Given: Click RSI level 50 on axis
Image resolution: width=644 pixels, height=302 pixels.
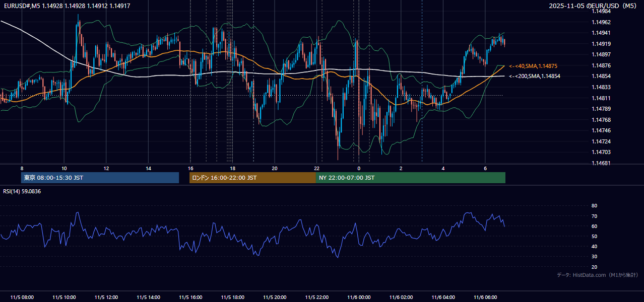Looking at the screenshot, I should point(594,236).
